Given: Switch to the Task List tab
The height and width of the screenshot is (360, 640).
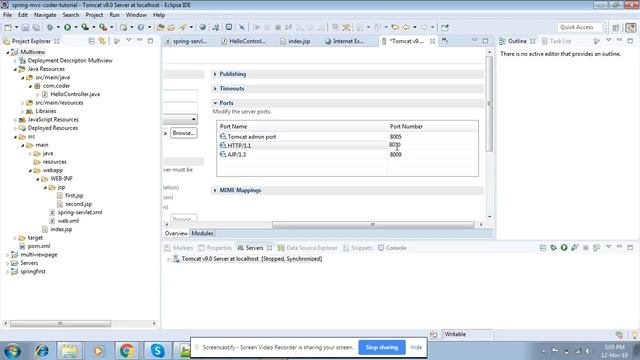Looking at the screenshot, I should [x=557, y=41].
